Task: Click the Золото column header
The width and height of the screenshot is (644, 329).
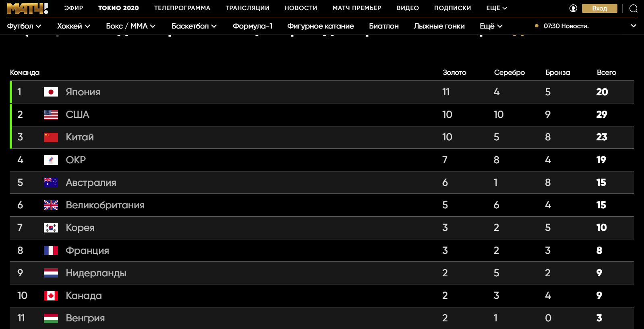Action: tap(454, 72)
